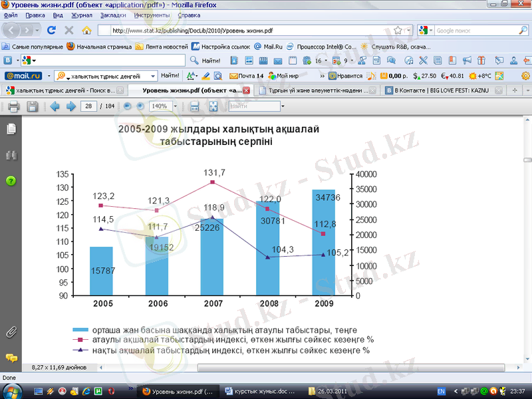The height and width of the screenshot is (399, 532).
Task: Go to the previous PDF page
Action: pos(55,106)
